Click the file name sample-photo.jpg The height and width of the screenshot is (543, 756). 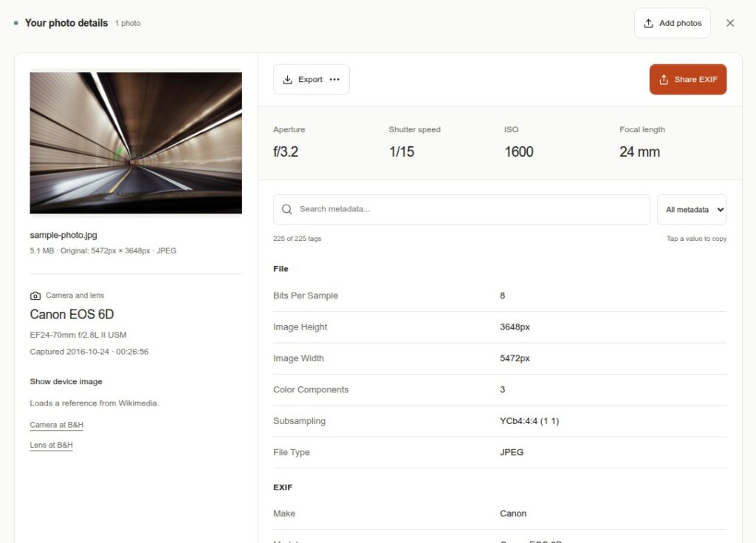pos(63,235)
